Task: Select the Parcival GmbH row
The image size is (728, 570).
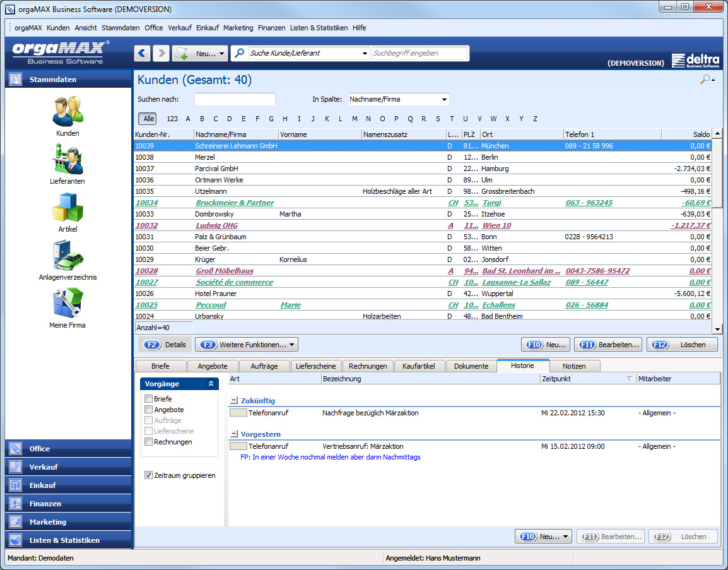Action: (x=423, y=169)
